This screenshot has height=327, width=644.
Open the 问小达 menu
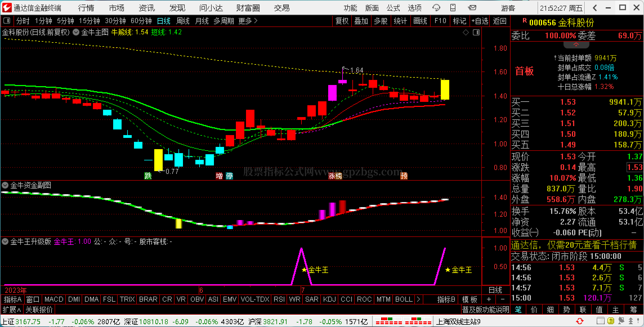point(211,8)
